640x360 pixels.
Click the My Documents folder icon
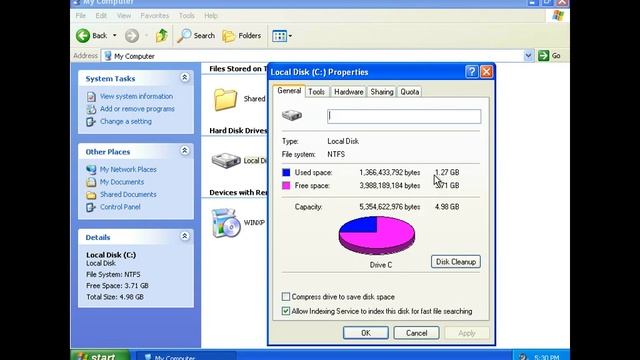[91, 182]
